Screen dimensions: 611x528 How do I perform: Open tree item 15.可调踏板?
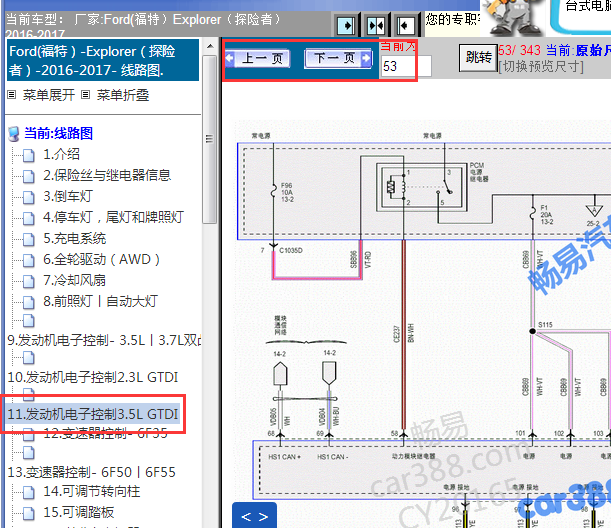point(78,512)
